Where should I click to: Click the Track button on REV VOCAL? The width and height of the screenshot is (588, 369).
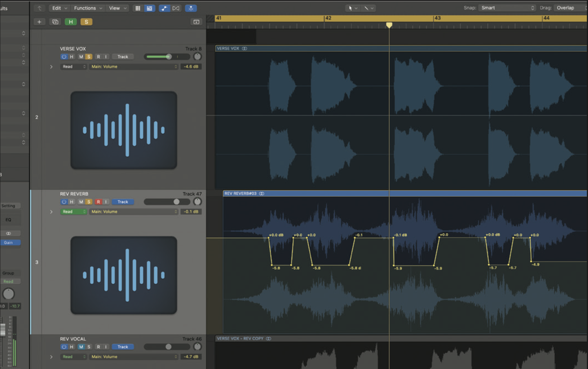point(122,346)
